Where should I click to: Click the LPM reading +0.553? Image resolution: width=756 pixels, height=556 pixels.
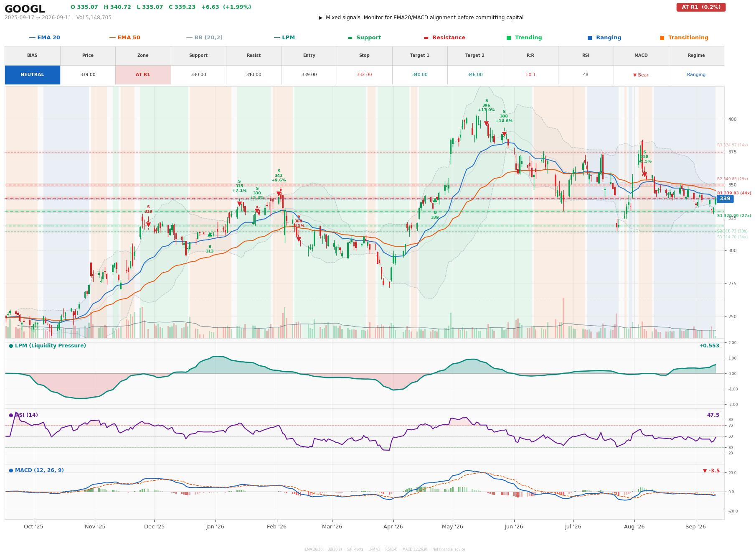pyautogui.click(x=709, y=346)
